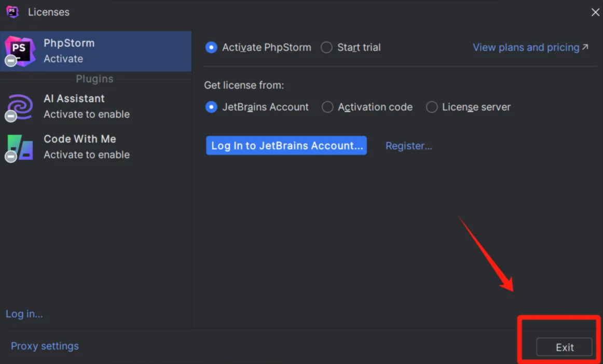Image resolution: width=603 pixels, height=364 pixels.
Task: Select the Start trial radio button
Action: point(326,47)
